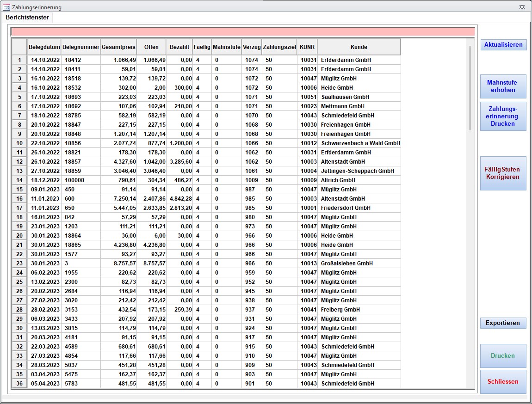
Task: Click the Offen column header
Action: point(151,47)
